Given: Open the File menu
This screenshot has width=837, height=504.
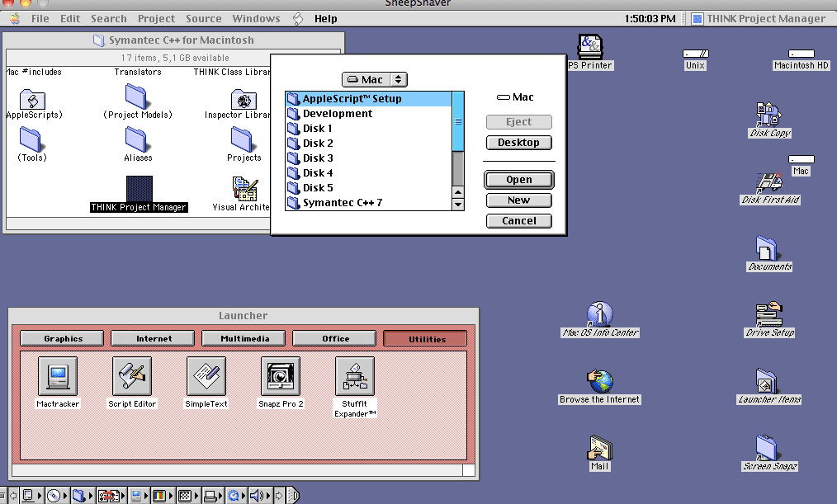Looking at the screenshot, I should point(40,19).
